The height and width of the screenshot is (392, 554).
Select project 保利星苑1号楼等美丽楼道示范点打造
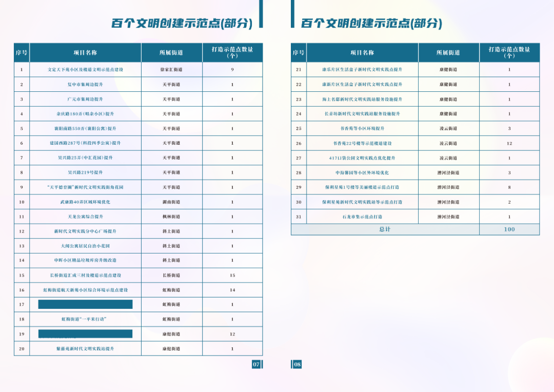362,187
